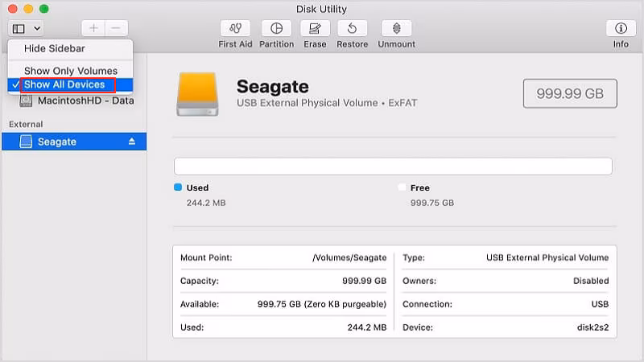This screenshot has width=644, height=362.
Task: Click the MacintoshHD - Data disk icon
Action: (x=26, y=101)
